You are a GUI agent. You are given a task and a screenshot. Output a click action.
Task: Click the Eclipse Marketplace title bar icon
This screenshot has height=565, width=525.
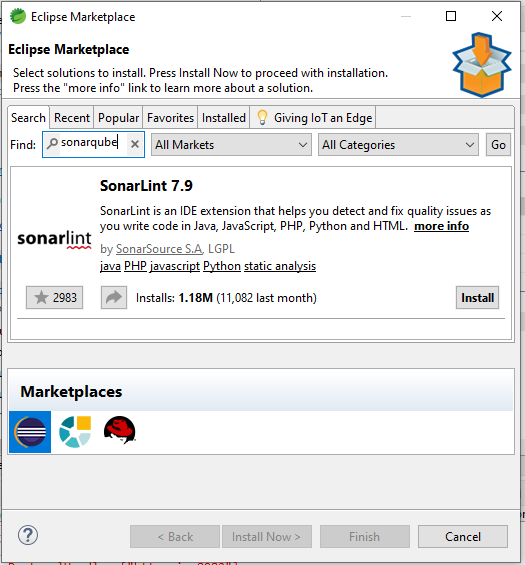(18, 16)
